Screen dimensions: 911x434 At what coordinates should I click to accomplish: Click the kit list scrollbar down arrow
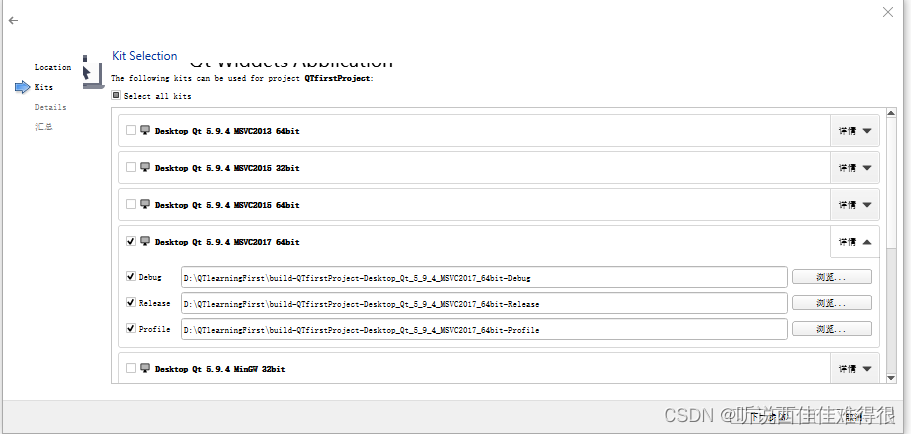[x=891, y=378]
